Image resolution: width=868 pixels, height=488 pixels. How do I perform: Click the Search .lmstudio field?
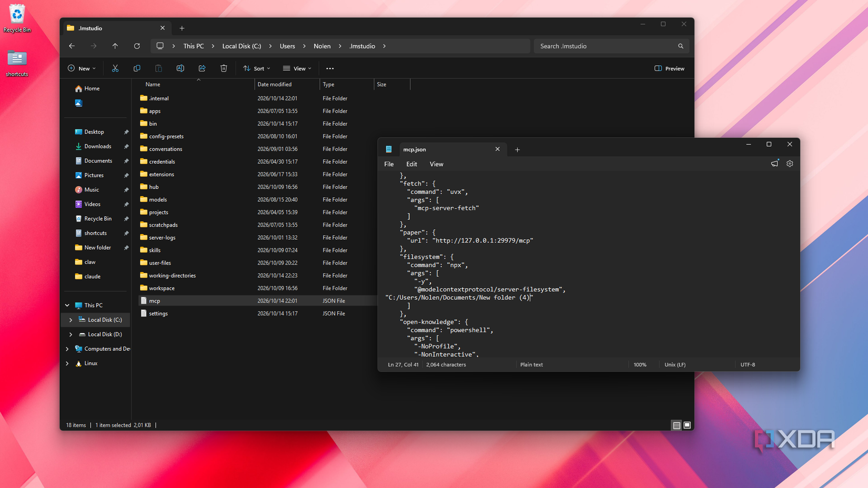(x=611, y=46)
